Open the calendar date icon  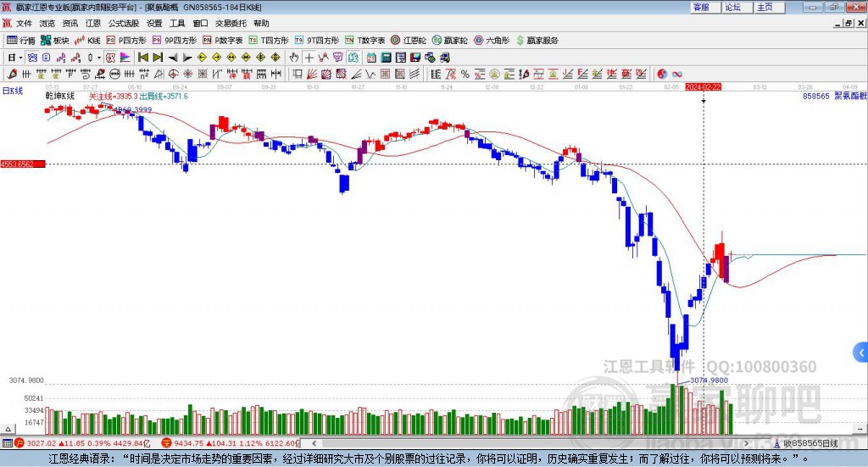[x=371, y=58]
